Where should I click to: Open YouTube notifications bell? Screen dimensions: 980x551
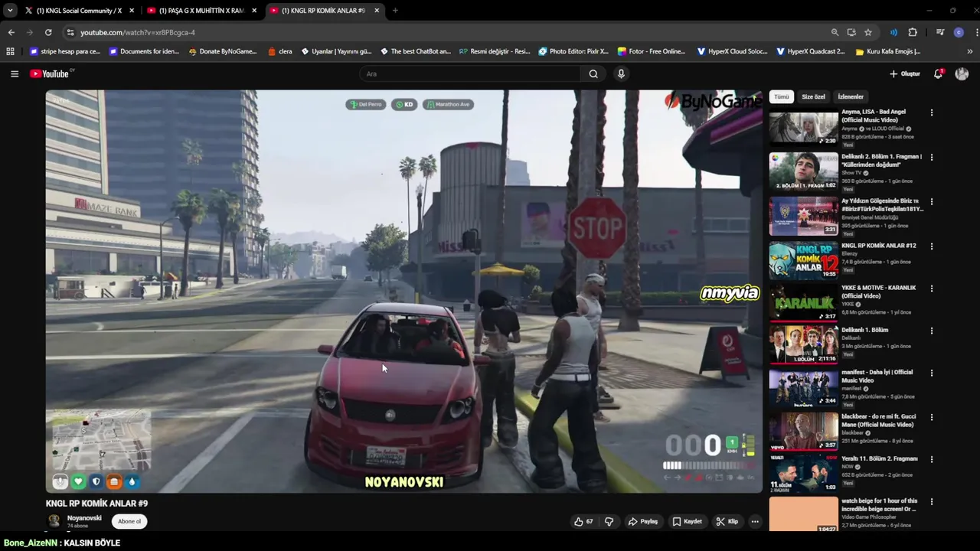938,73
